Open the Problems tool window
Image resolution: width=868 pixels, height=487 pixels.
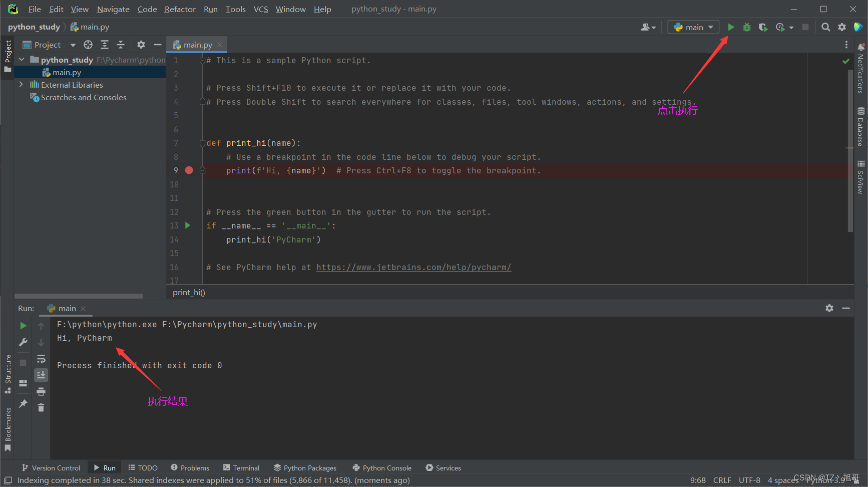click(190, 467)
